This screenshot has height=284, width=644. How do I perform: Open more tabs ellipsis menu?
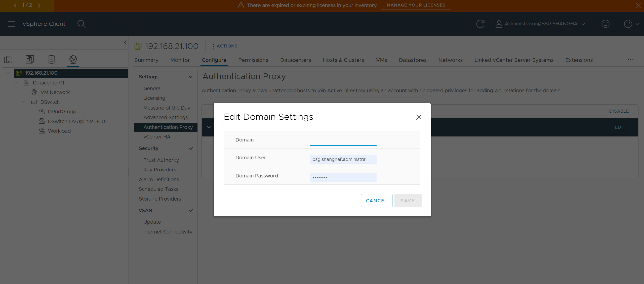[x=630, y=60]
